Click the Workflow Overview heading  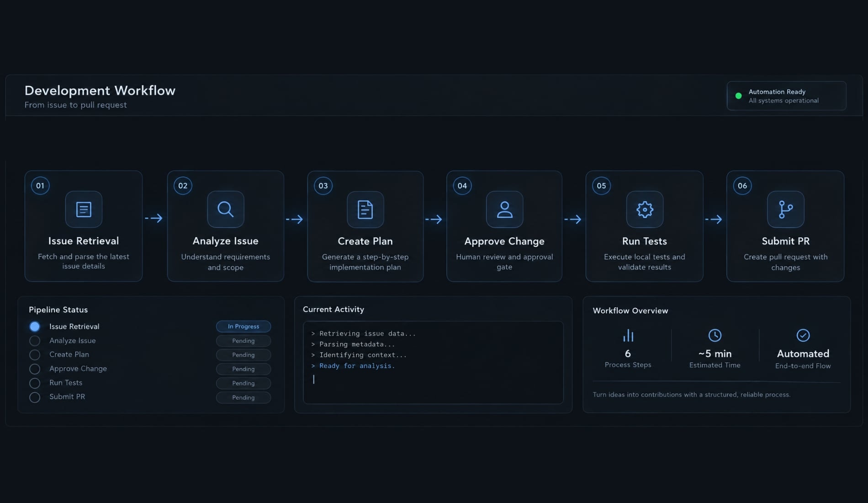tap(630, 311)
